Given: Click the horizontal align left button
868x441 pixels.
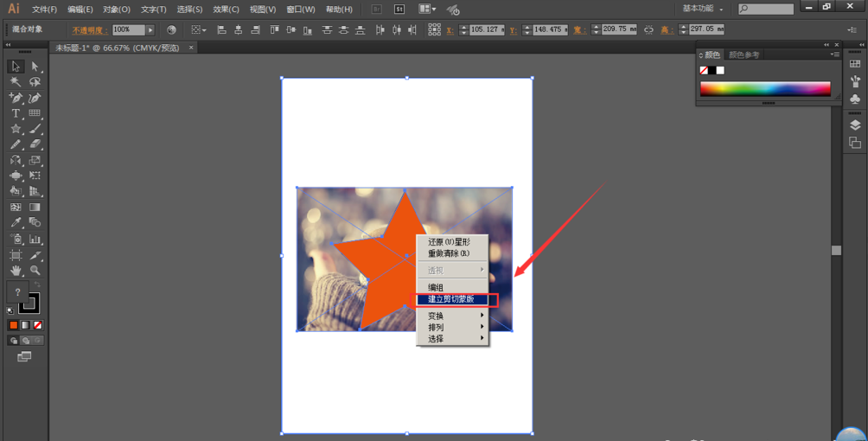Looking at the screenshot, I should (221, 30).
